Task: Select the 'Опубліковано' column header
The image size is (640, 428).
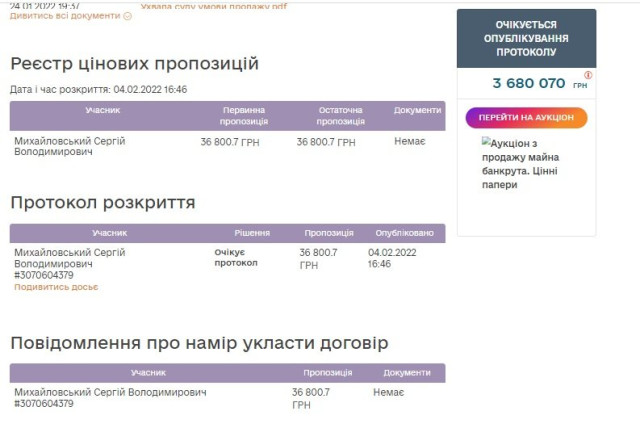Action: pyautogui.click(x=403, y=233)
